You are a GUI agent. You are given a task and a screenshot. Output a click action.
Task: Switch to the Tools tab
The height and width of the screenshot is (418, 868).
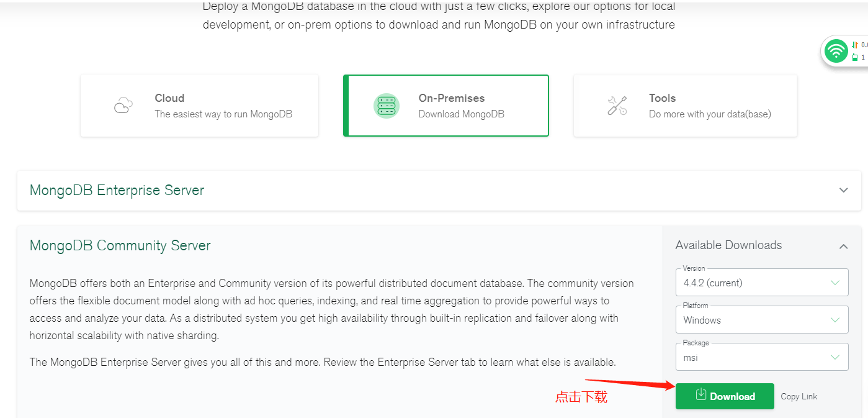coord(685,106)
